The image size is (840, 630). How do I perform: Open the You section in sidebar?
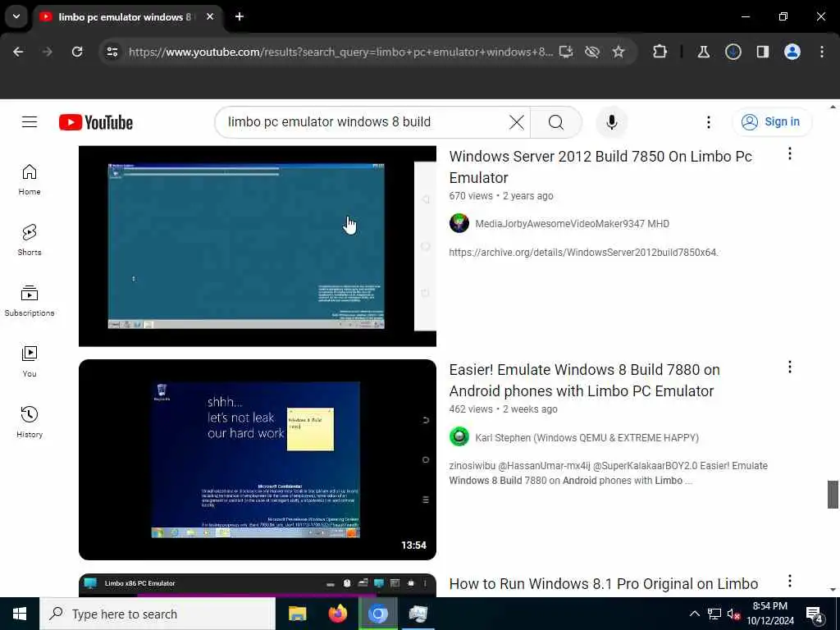click(x=30, y=362)
